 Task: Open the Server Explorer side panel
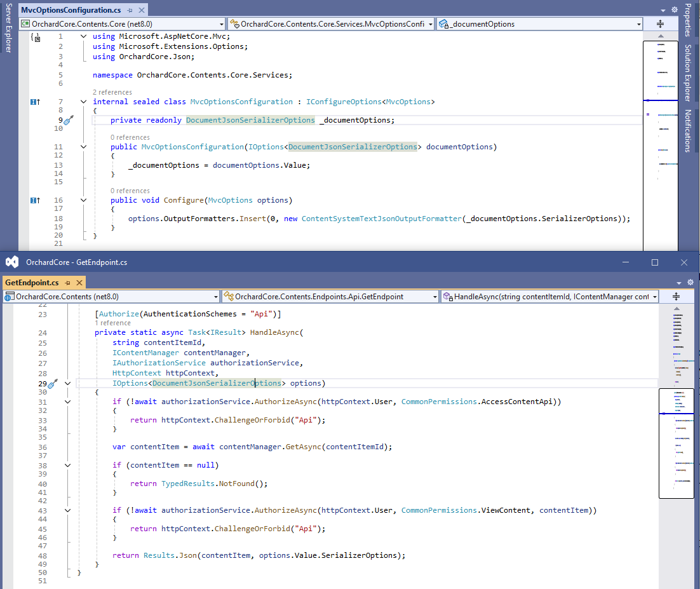click(8, 28)
